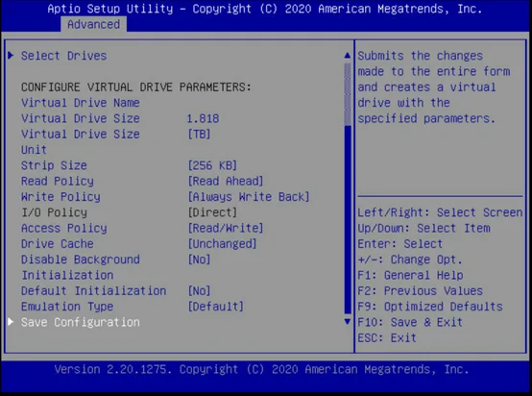Click the CONFIGURE VIRTUAL DRIVE PARAMETERS heading
Screen dimensions: 532x396
[136, 87]
